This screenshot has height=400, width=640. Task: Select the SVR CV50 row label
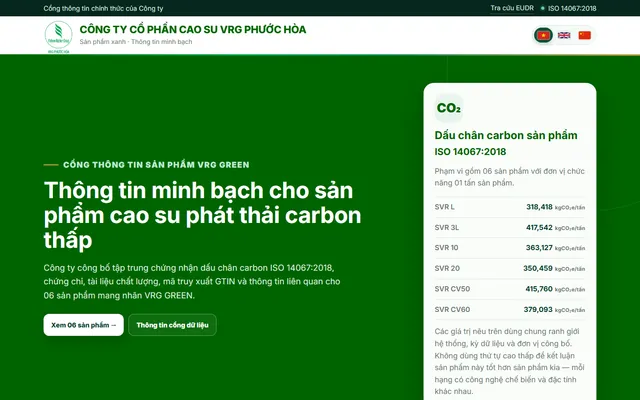point(452,289)
